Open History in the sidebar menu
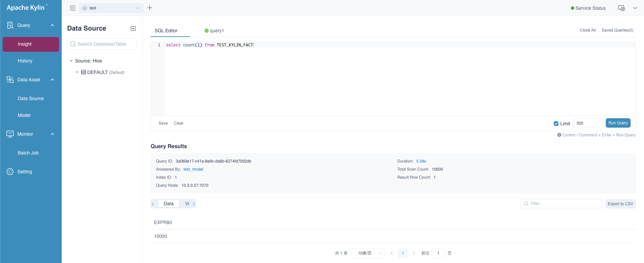This screenshot has width=644, height=263. (x=25, y=61)
